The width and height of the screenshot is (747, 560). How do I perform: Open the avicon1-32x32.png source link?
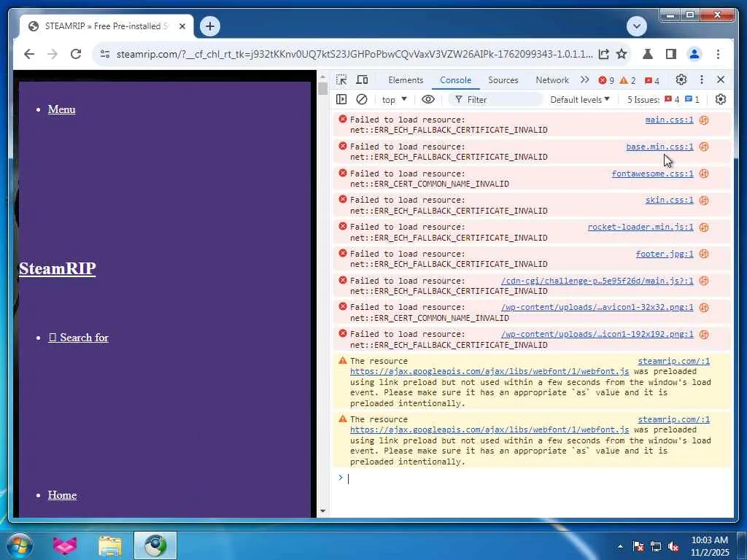point(597,307)
